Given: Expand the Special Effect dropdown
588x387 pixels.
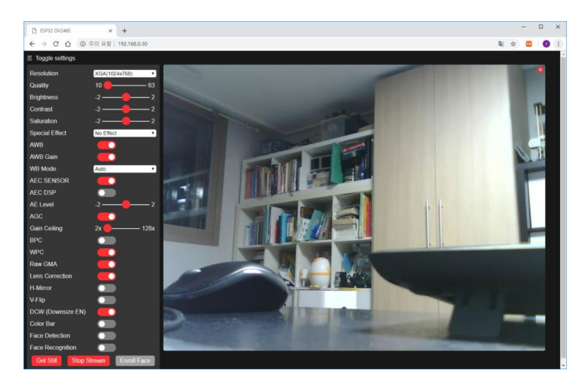Looking at the screenshot, I should point(124,133).
